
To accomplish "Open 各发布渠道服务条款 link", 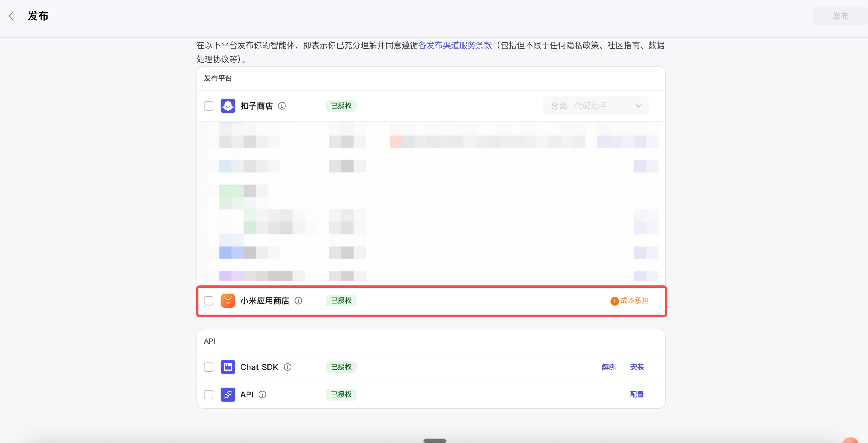I will (455, 45).
